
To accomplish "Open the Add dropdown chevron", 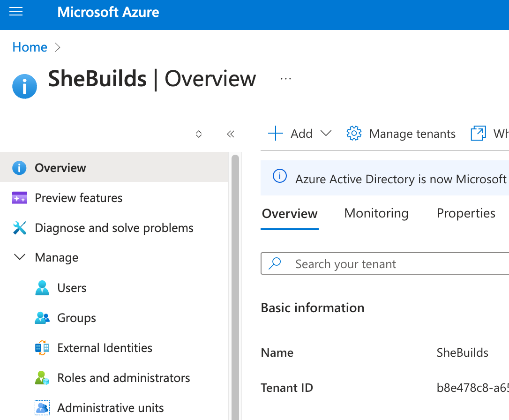I will point(326,133).
